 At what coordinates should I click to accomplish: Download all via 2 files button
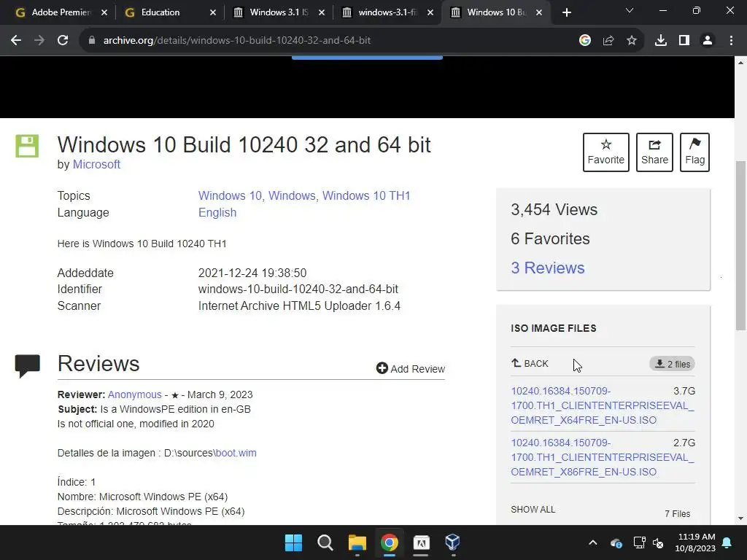coord(672,364)
